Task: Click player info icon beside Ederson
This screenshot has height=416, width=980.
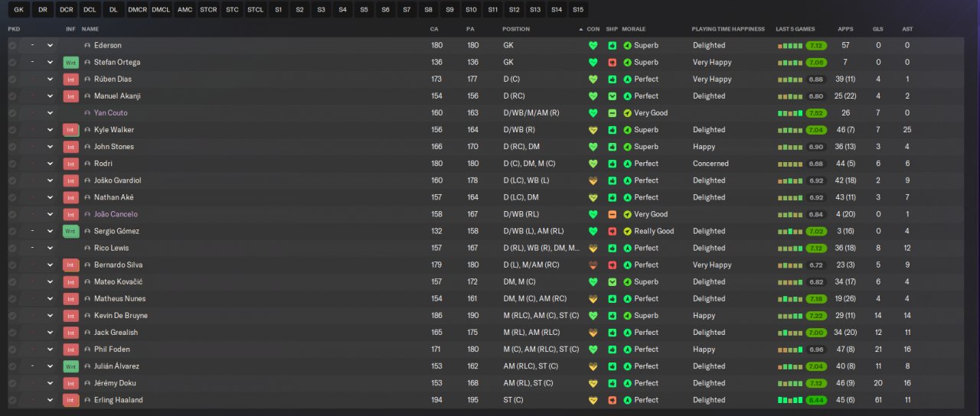Action: pos(87,45)
